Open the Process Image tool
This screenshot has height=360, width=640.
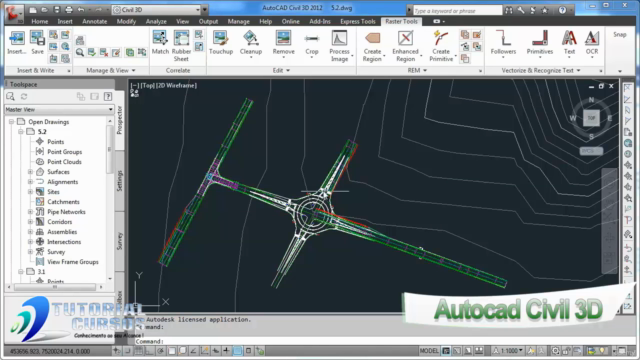[x=339, y=46]
